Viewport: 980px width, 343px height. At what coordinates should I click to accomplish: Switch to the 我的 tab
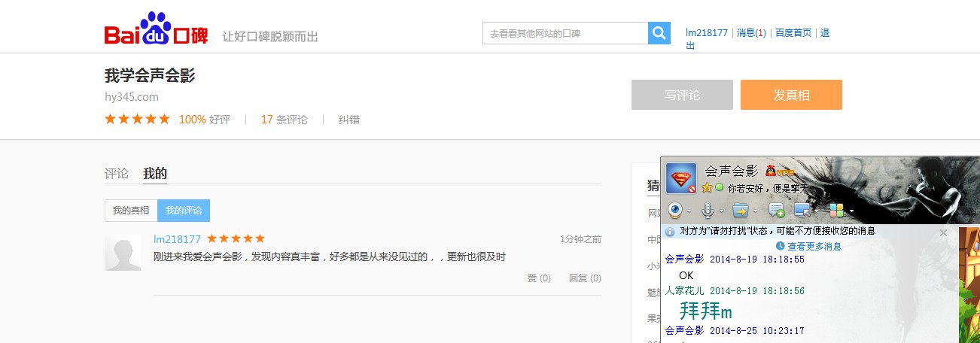point(155,174)
